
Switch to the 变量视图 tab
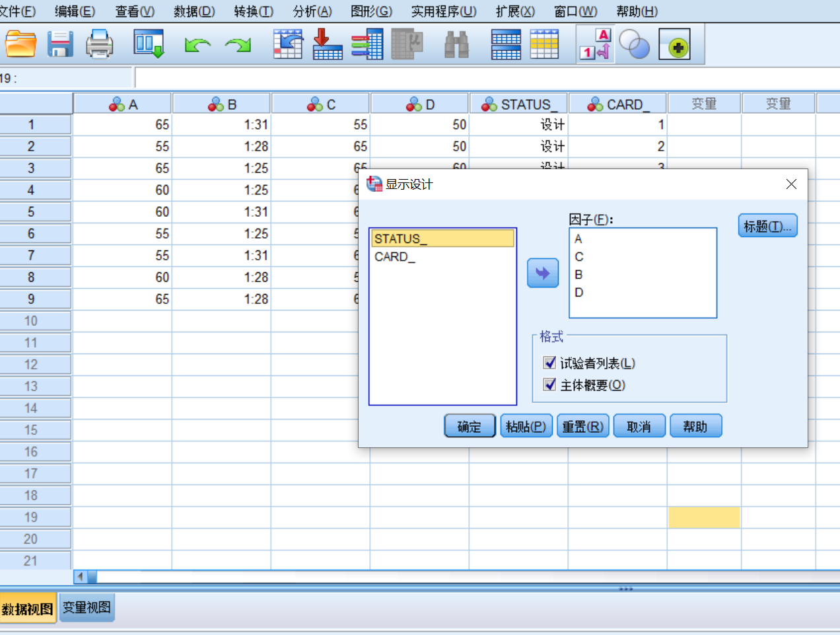[x=87, y=608]
